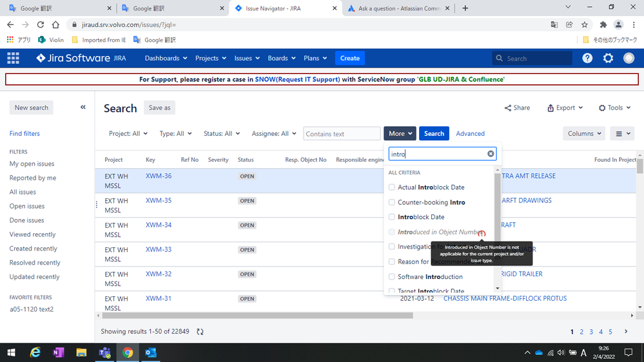Expand the Assignee: All filter
The height and width of the screenshot is (362, 644).
tap(274, 133)
